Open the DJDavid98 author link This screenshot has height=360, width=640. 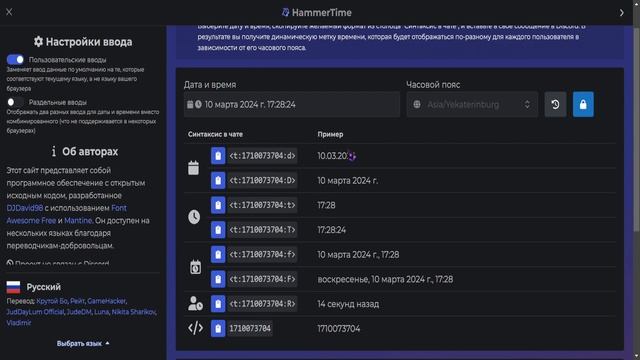[x=24, y=208]
